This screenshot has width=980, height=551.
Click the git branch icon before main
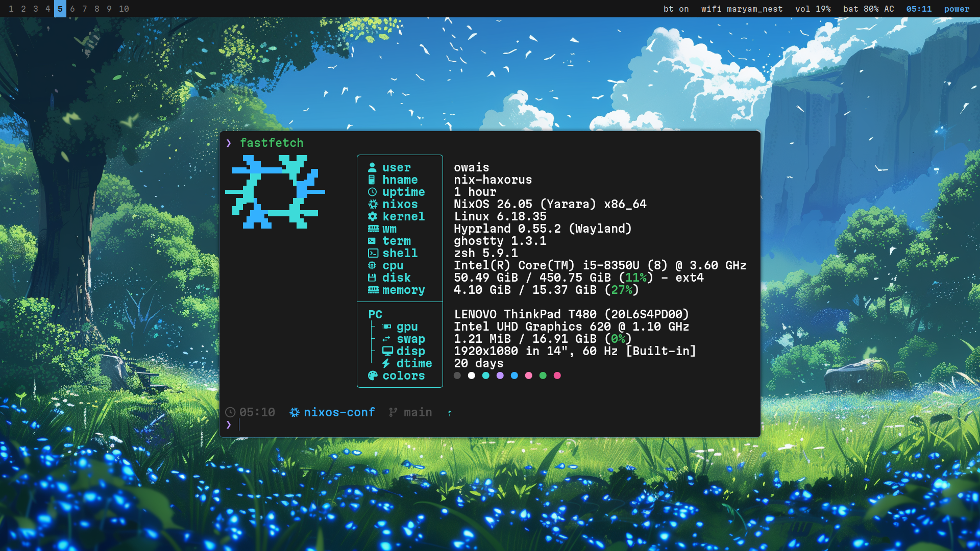[x=393, y=412]
